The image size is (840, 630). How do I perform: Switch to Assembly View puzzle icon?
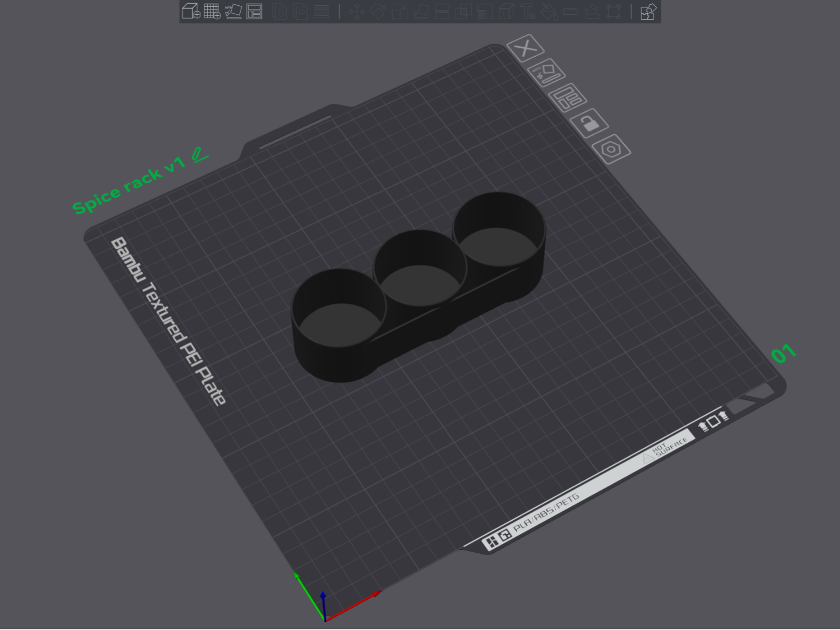point(648,12)
